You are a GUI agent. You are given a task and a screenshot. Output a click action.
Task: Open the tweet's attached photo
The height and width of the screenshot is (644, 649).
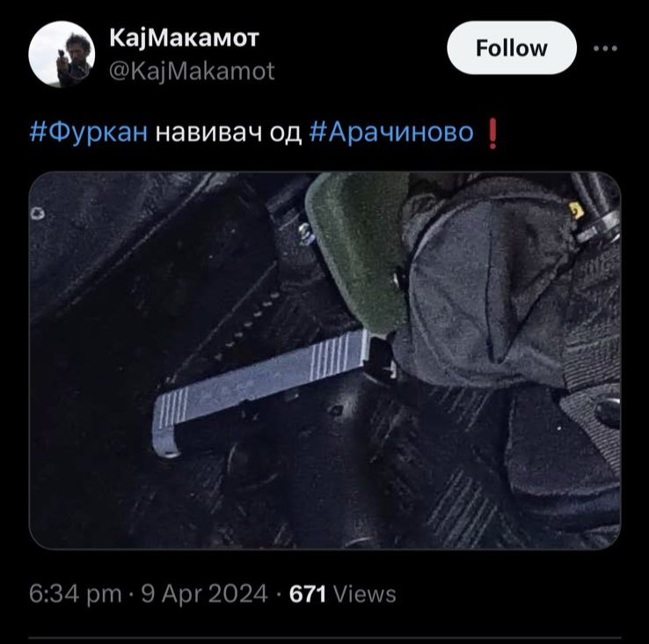point(324,361)
